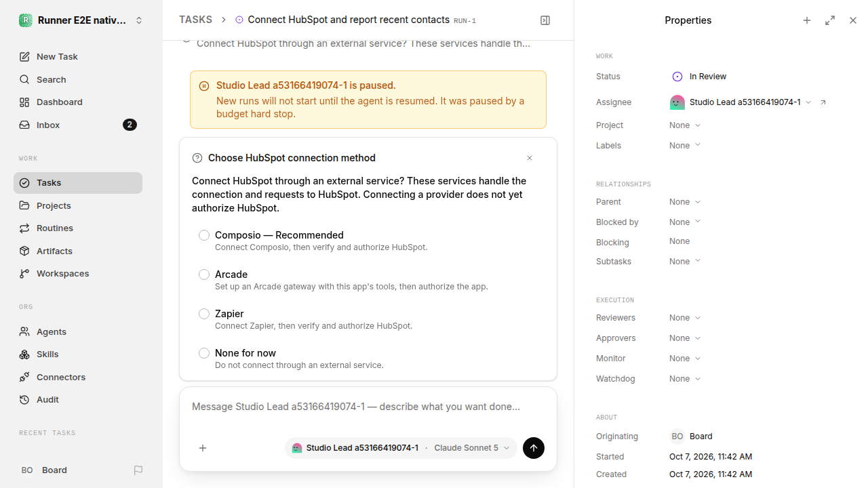Select Tasks in the Work section
Viewport: 868px width, 488px height.
(x=78, y=183)
